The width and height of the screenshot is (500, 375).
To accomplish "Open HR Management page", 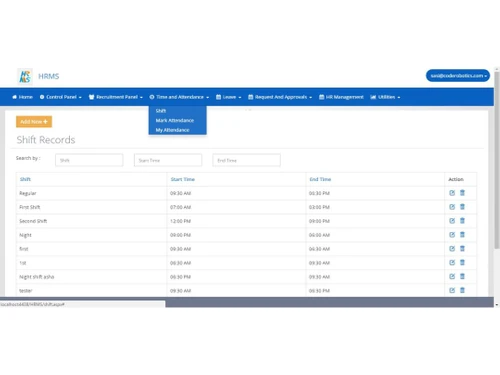I will pos(341,97).
